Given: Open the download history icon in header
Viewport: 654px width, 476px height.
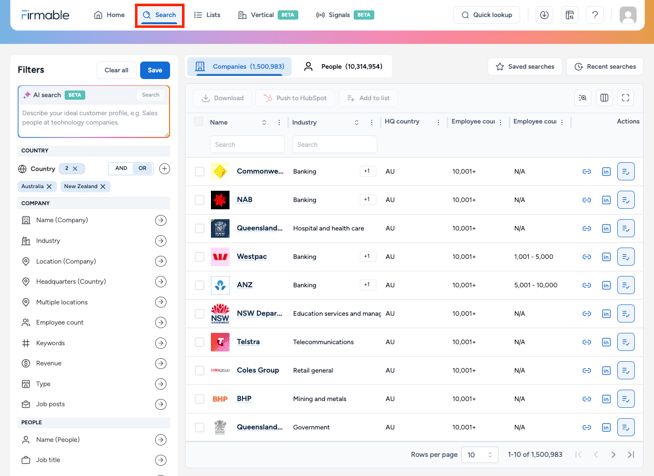Looking at the screenshot, I should click(544, 15).
